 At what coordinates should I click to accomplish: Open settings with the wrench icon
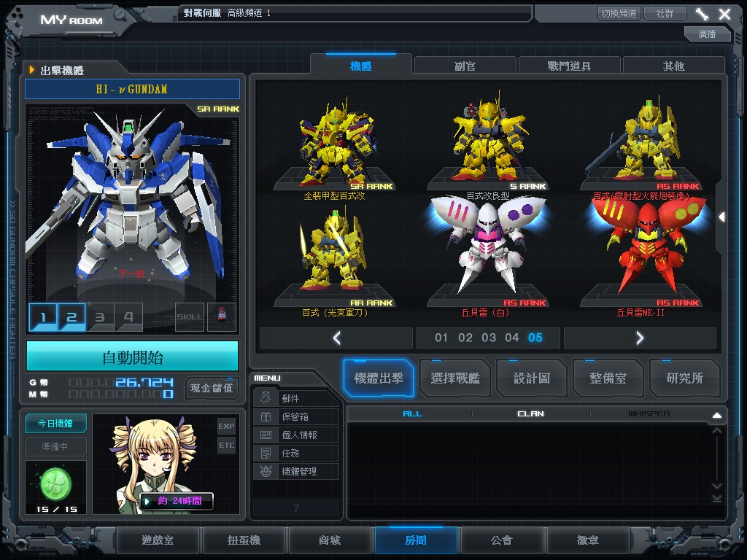(702, 14)
